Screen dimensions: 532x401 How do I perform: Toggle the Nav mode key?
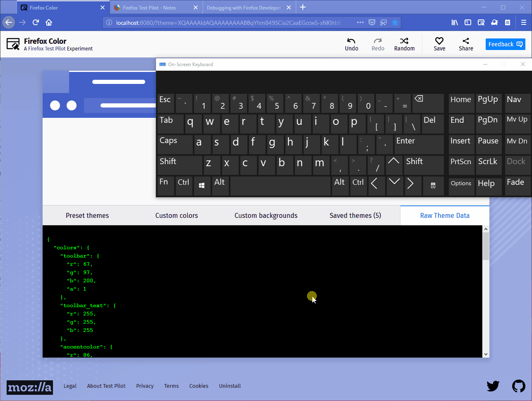coord(517,103)
